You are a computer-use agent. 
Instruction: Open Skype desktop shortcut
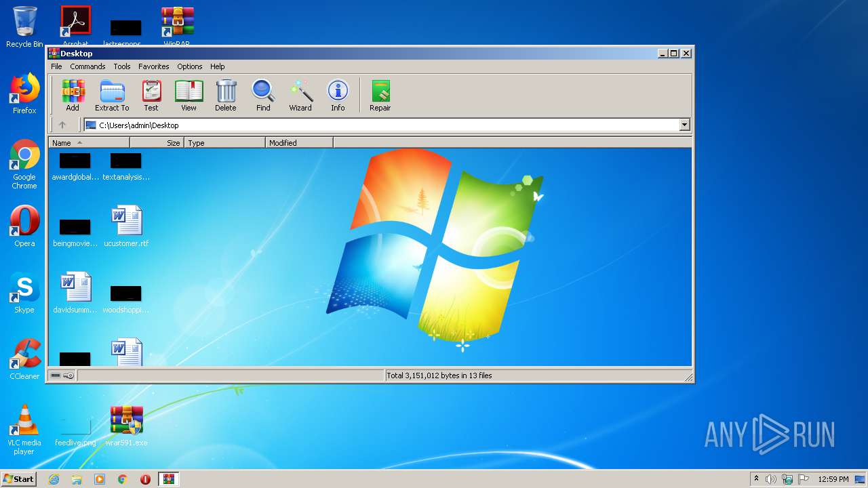pos(24,293)
